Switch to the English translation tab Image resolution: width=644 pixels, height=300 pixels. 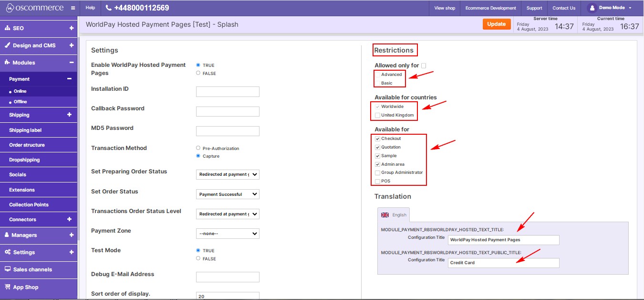point(394,215)
